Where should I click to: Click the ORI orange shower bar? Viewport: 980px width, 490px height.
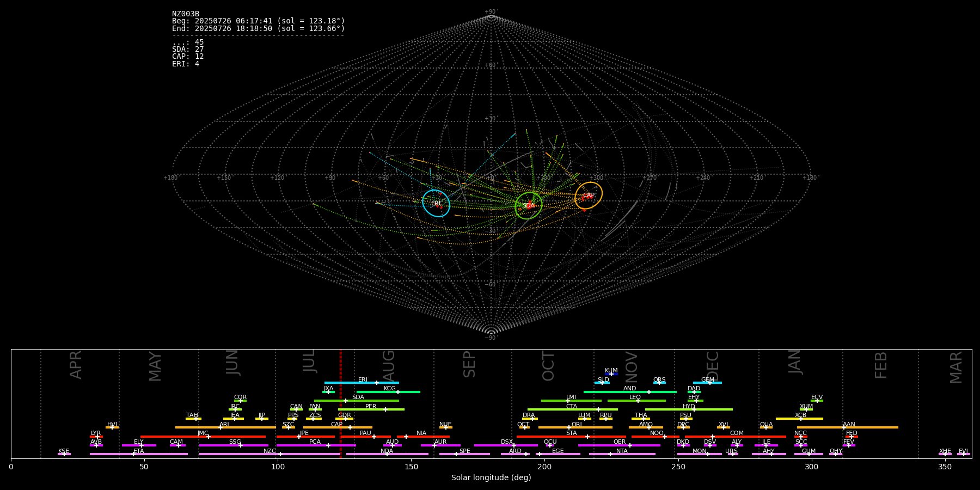point(575,427)
